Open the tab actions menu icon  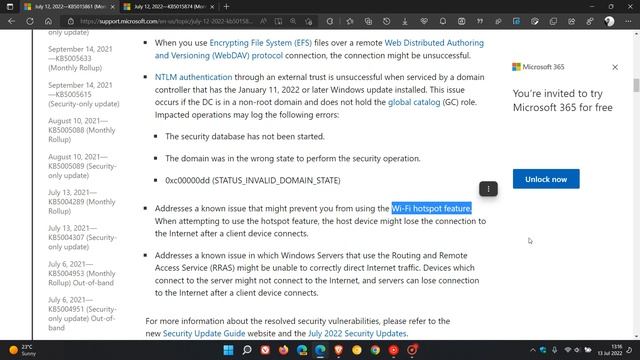tap(10, 7)
